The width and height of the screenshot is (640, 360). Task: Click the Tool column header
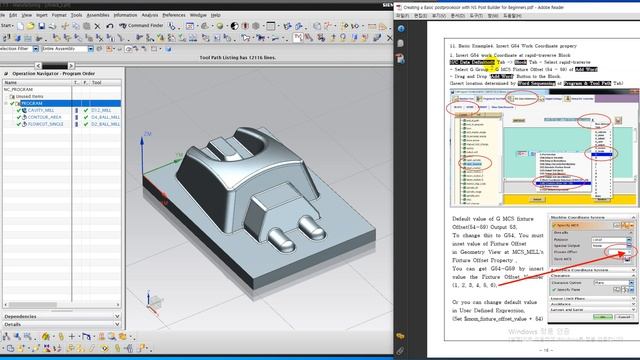[106, 82]
